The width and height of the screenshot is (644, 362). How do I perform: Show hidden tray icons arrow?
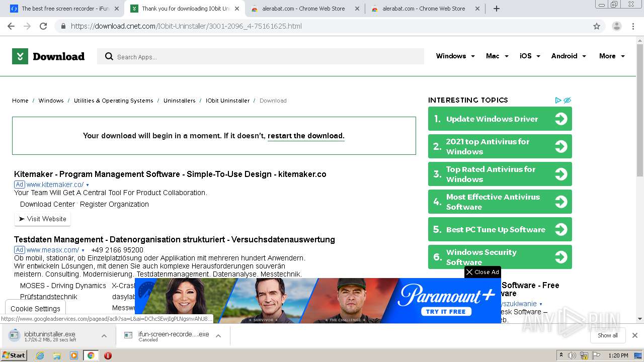click(x=561, y=355)
